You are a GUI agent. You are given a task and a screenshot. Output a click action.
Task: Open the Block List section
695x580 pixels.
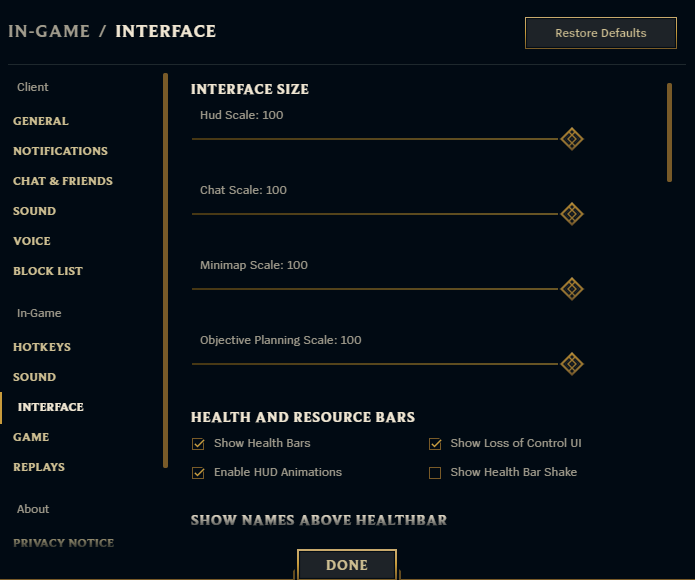pyautogui.click(x=48, y=271)
